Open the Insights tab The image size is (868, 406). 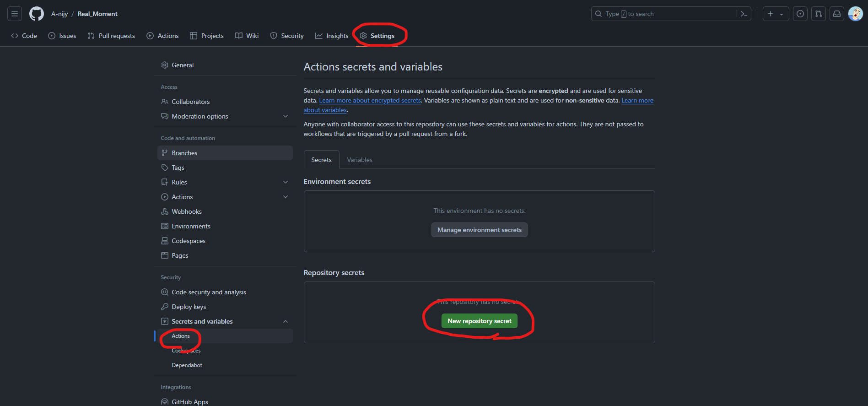point(332,36)
